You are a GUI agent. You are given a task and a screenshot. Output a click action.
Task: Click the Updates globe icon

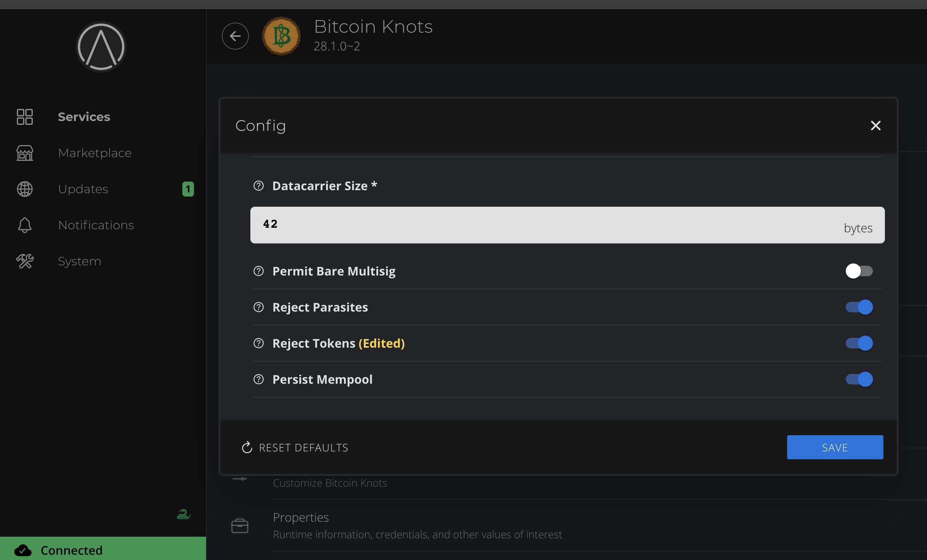(25, 189)
